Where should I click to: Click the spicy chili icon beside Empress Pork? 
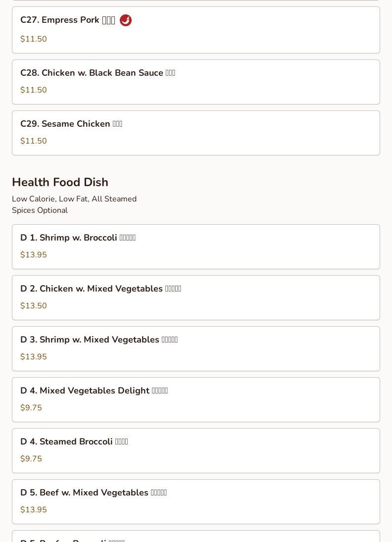(x=126, y=20)
